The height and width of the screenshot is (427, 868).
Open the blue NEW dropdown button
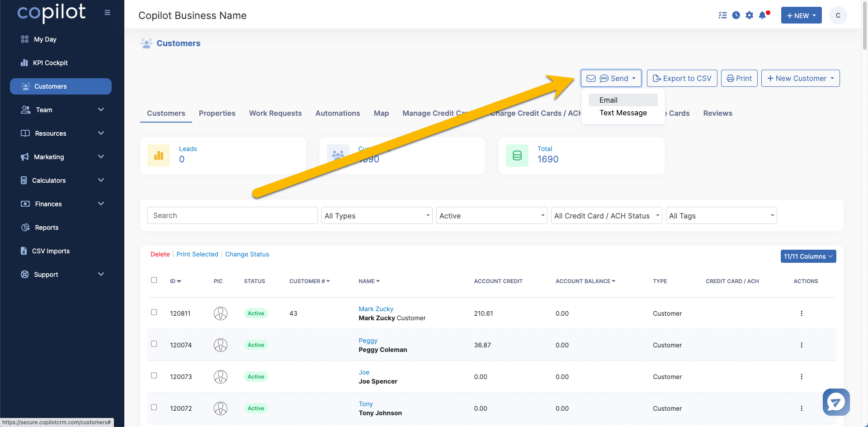pos(801,15)
